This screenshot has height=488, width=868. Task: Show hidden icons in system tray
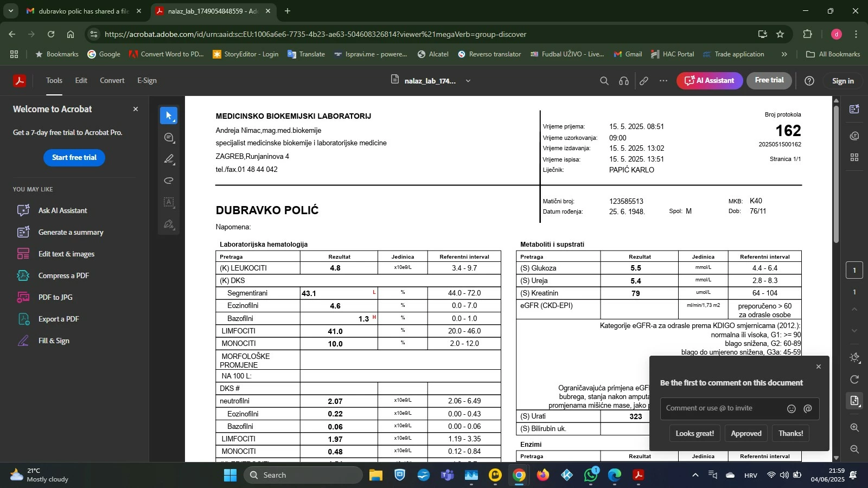pos(695,476)
